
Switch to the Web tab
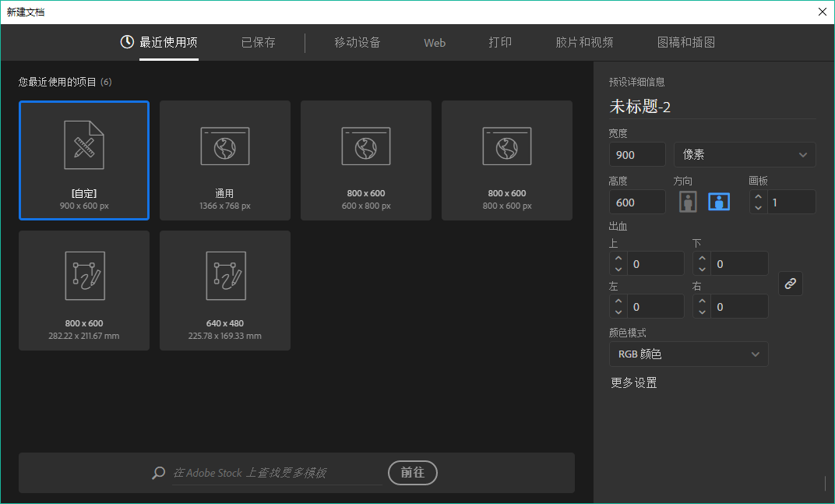pyautogui.click(x=435, y=43)
